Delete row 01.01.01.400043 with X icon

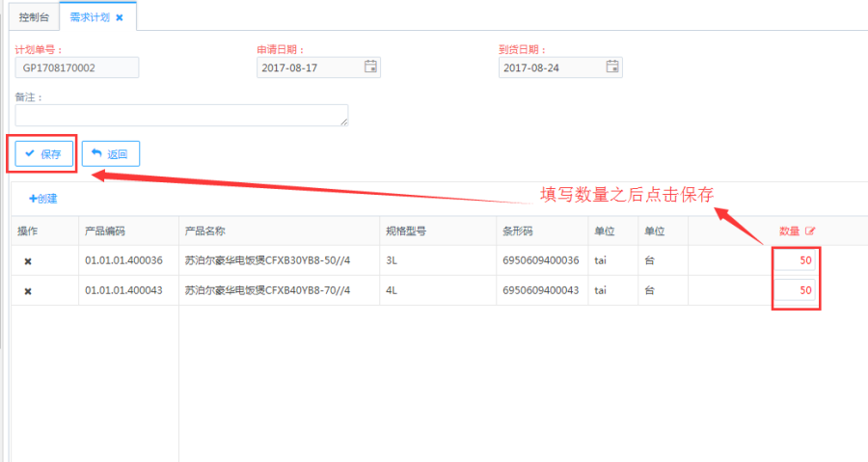(28, 291)
